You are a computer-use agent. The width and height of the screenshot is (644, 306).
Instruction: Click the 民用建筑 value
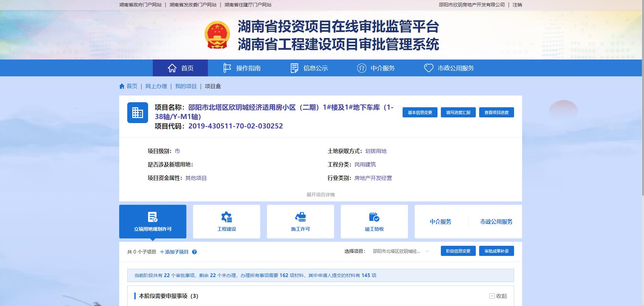[365, 165]
